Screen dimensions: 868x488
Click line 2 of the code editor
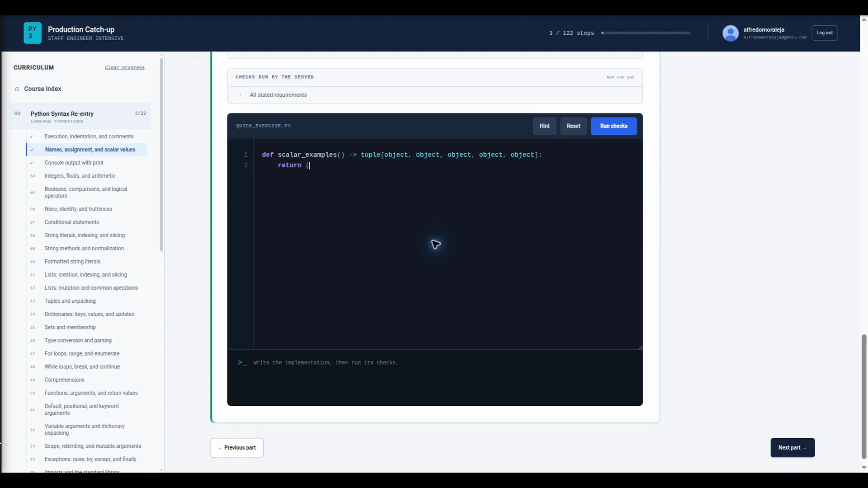(448, 165)
